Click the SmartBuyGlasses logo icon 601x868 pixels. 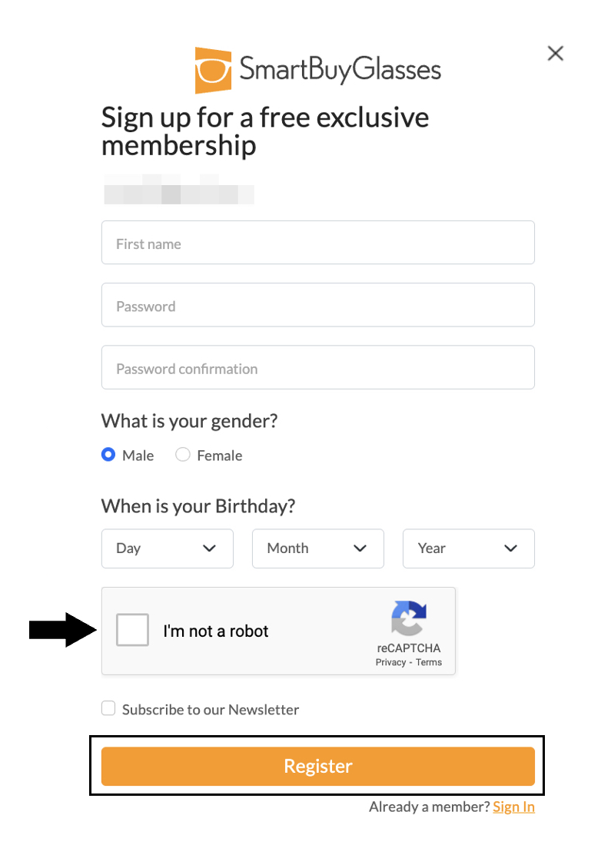point(213,71)
